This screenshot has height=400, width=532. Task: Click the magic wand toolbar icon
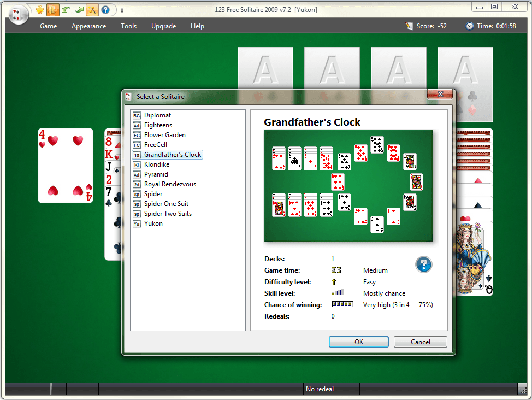click(x=92, y=10)
